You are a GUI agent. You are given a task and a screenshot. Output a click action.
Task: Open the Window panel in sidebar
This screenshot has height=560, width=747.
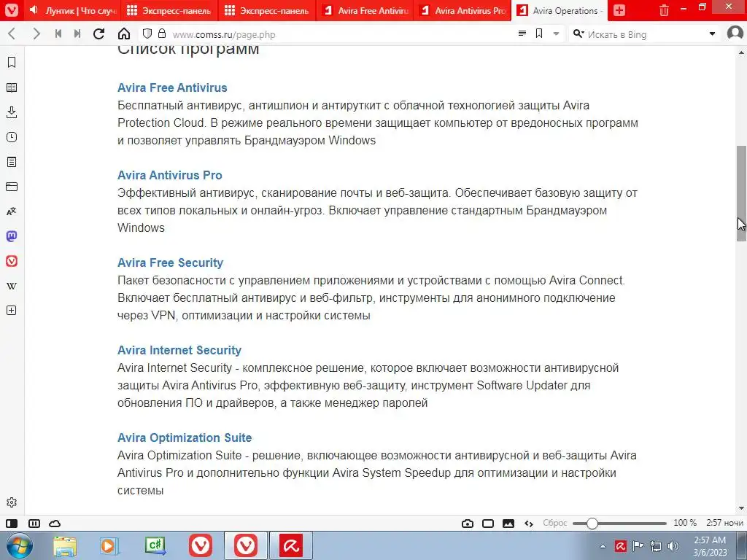tap(12, 187)
